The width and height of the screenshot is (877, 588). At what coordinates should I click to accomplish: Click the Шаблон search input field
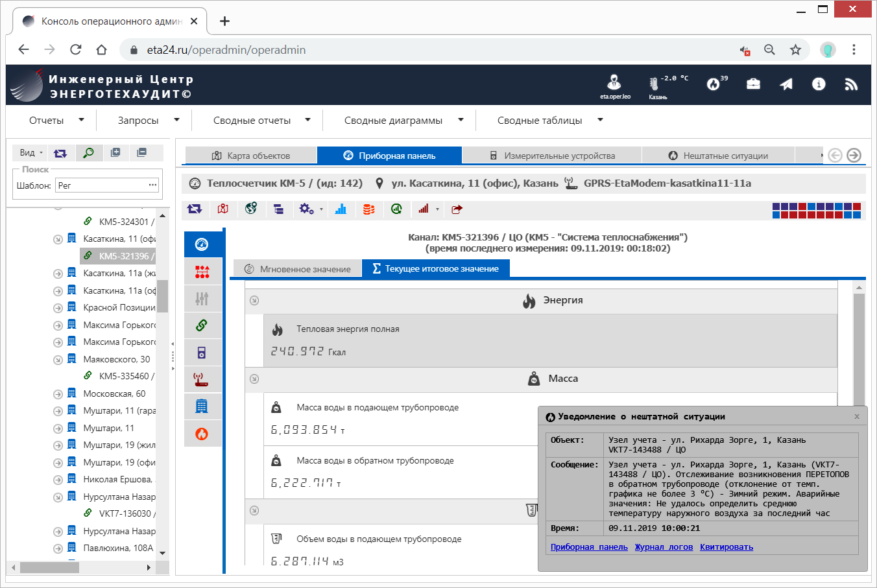coord(102,185)
